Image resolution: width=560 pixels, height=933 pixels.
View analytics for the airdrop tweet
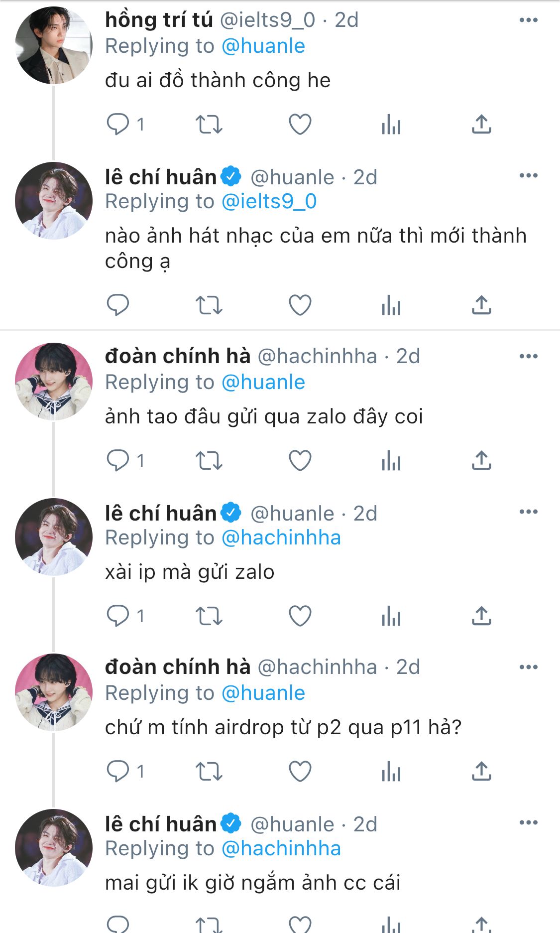pyautogui.click(x=391, y=771)
